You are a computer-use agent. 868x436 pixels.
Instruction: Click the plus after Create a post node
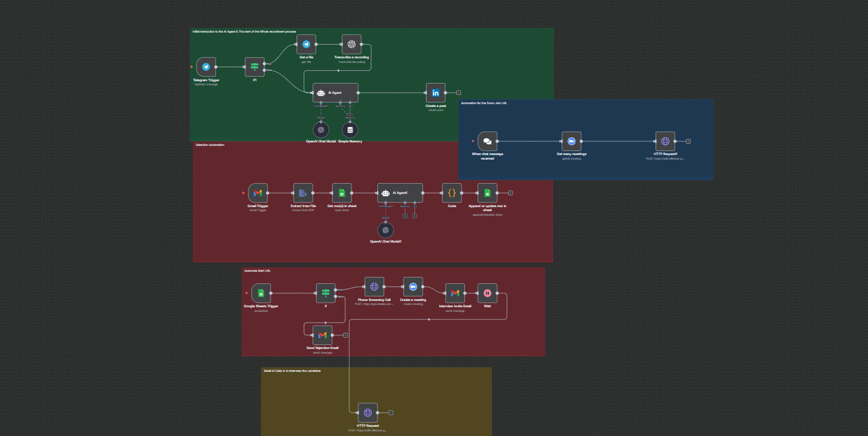tap(458, 92)
